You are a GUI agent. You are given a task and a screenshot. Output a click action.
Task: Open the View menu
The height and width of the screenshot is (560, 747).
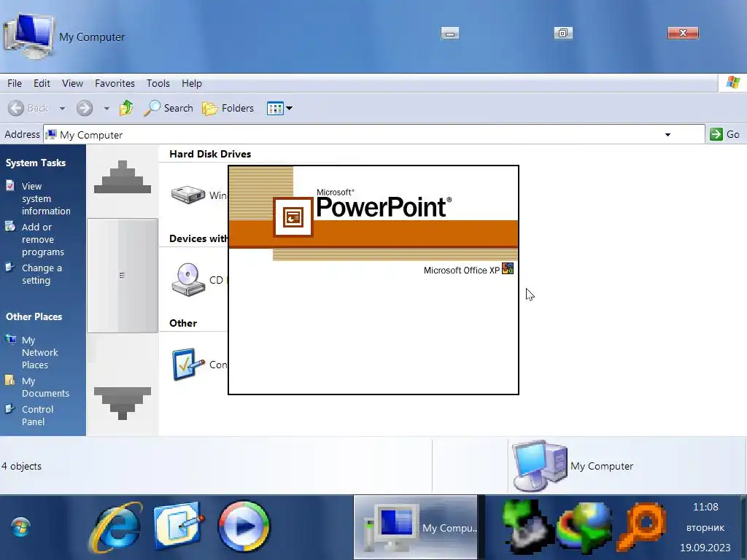(x=72, y=83)
